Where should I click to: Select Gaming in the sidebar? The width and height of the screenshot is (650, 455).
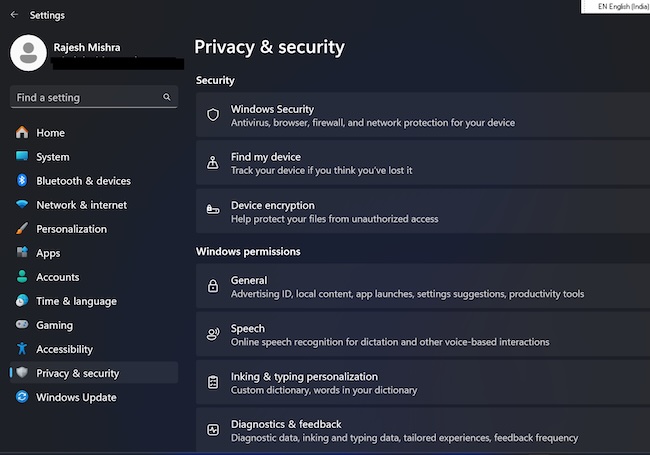[94, 325]
